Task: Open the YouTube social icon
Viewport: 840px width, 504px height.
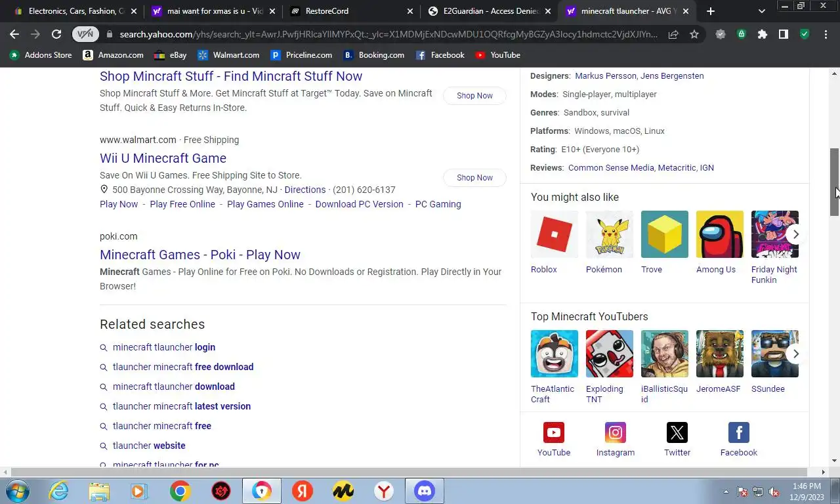Action: (x=554, y=432)
